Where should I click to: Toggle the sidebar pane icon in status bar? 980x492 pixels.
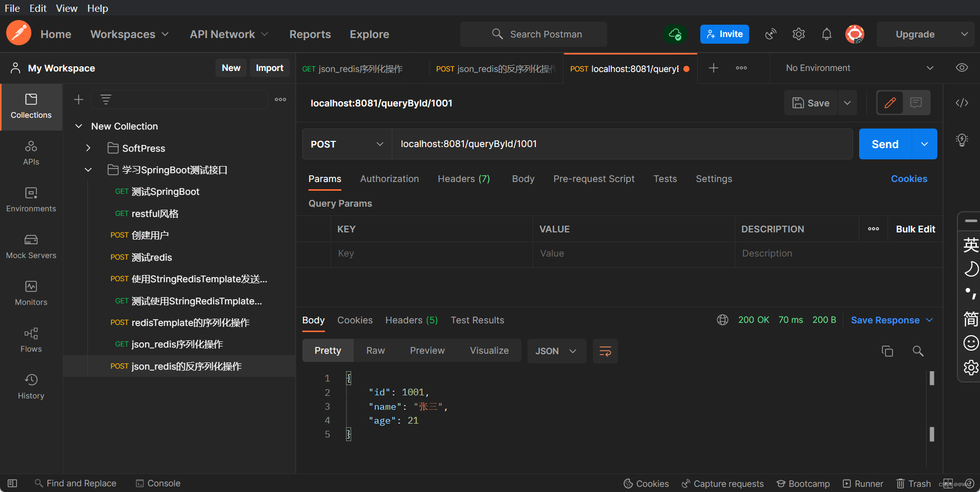[12, 483]
